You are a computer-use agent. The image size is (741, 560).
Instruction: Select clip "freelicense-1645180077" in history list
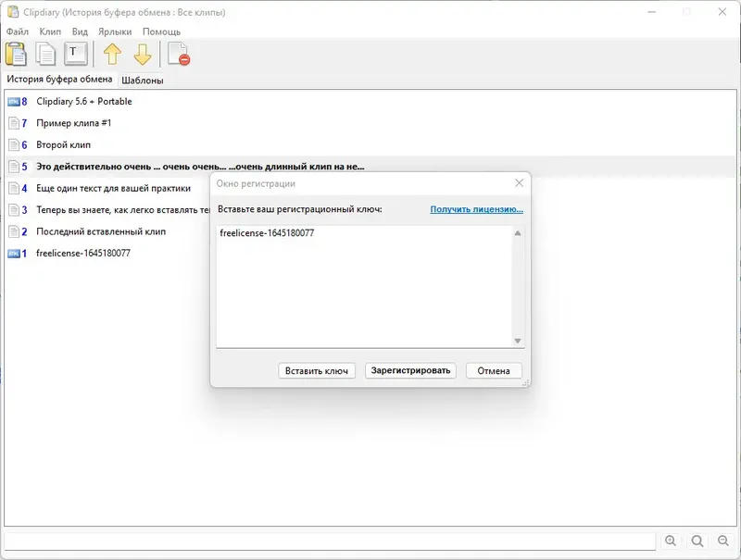point(83,254)
